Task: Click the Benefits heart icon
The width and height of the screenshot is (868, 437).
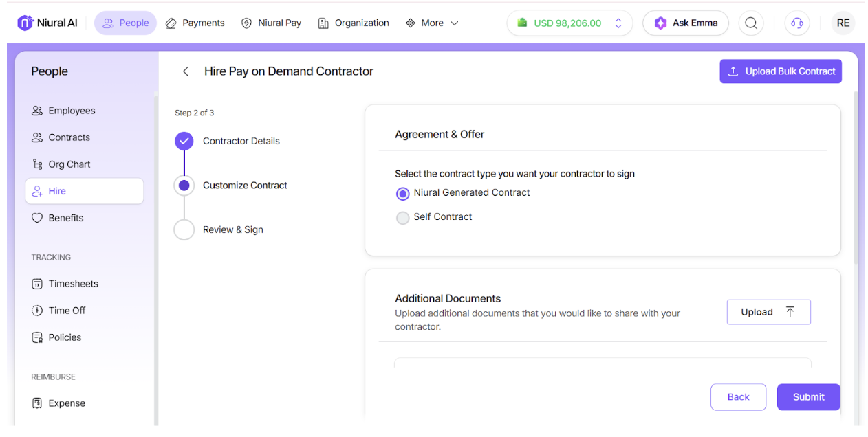Action: 37,218
